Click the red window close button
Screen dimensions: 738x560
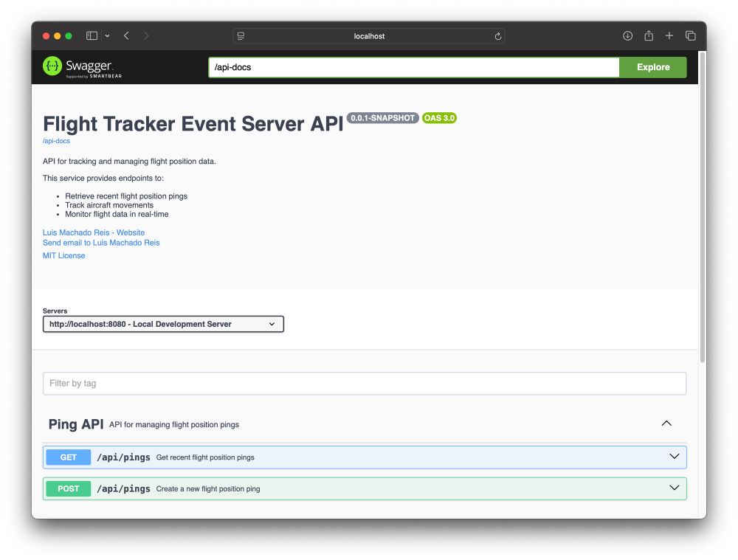[46, 35]
